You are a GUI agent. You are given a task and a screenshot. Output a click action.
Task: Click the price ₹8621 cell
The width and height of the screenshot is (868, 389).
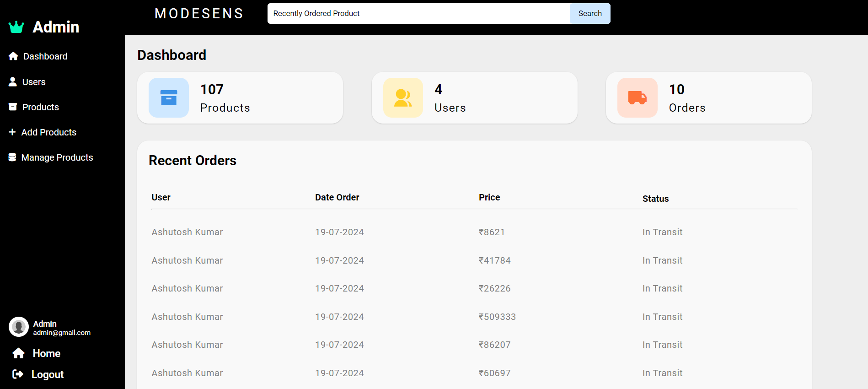(492, 232)
